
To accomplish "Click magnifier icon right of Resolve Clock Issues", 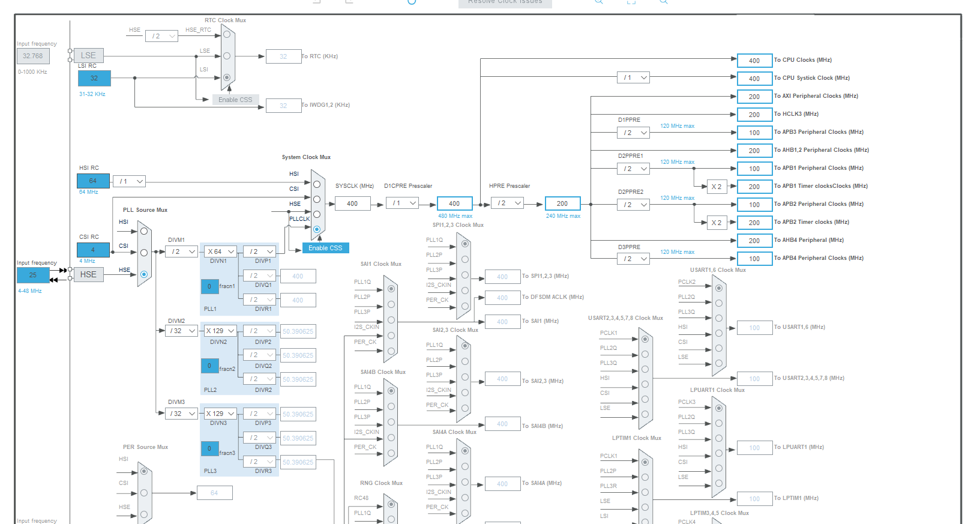I will 598,2.
